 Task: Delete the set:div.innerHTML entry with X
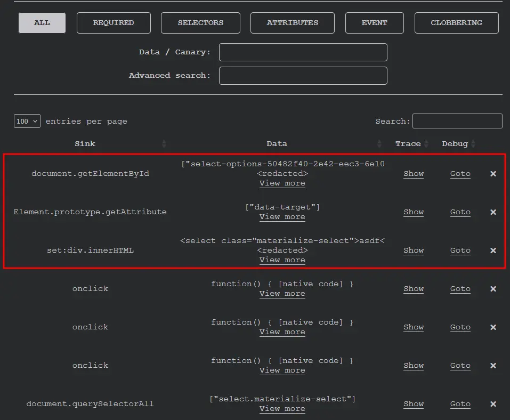coord(493,251)
